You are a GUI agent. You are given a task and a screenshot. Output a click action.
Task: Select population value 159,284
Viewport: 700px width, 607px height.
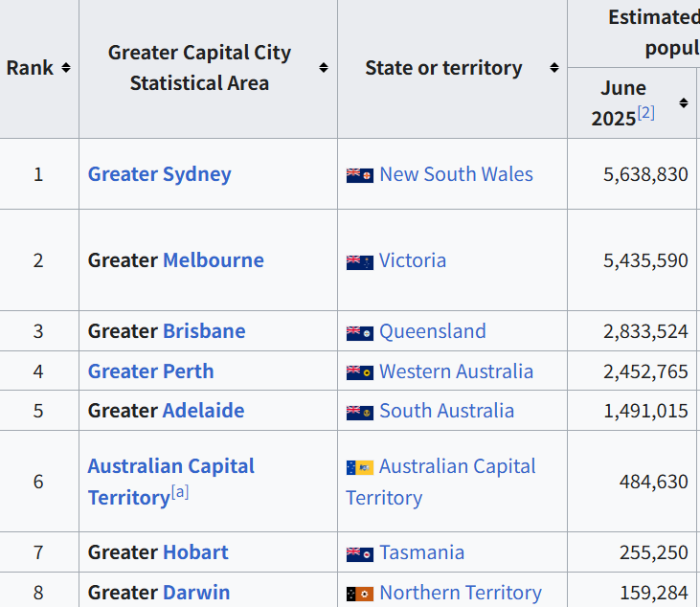654,593
